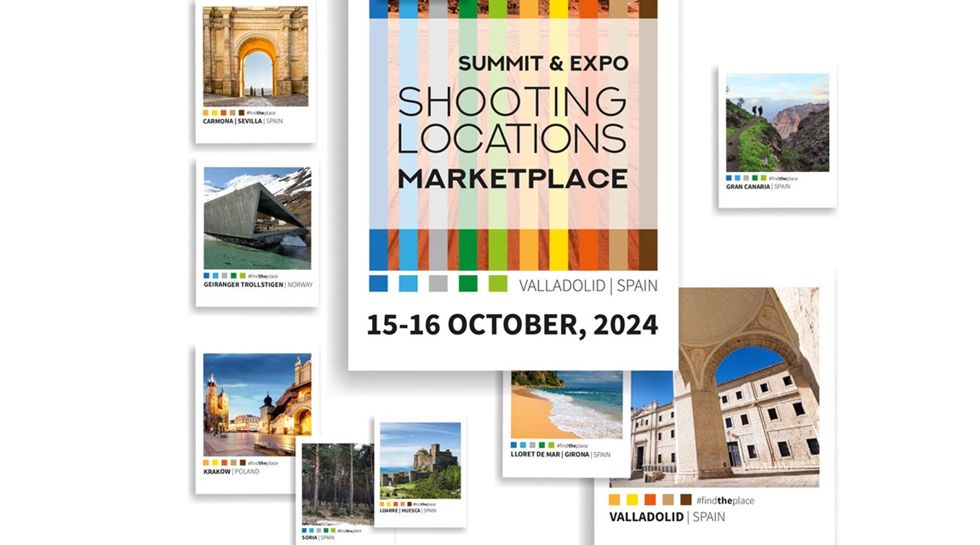Click the 'LLORET DE MAR | GIRONA | SPAIN' caption
This screenshot has width=980, height=545.
[x=560, y=455]
